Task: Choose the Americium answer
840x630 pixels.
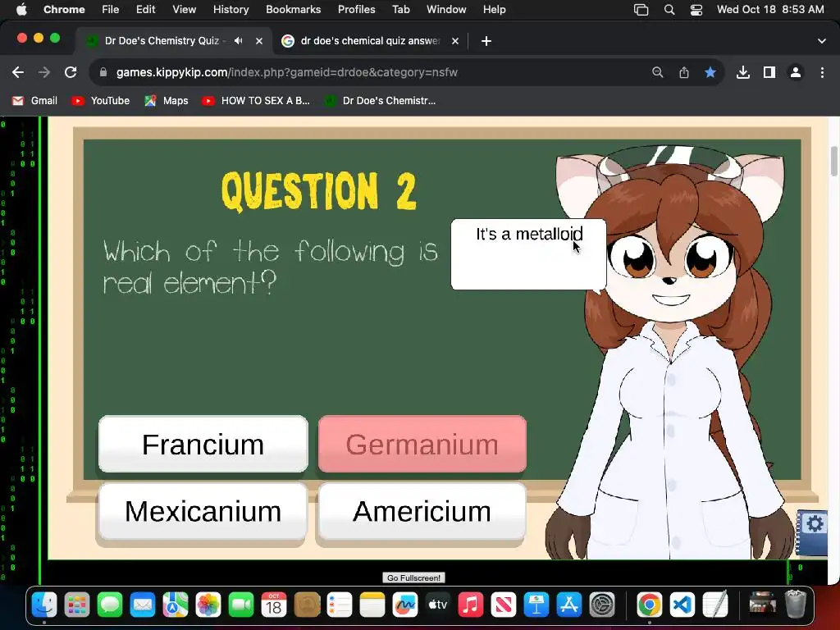Action: click(x=422, y=511)
